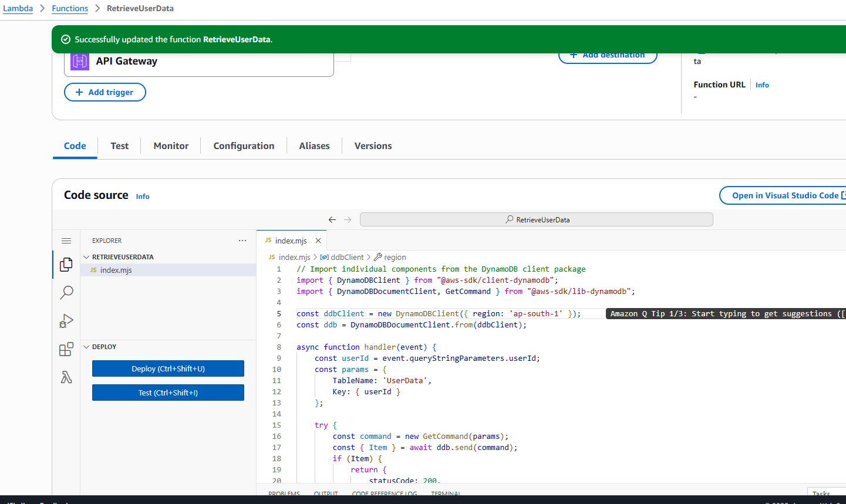Click the Amazon Q Tip inline hint
The width and height of the screenshot is (846, 504).
click(x=726, y=313)
